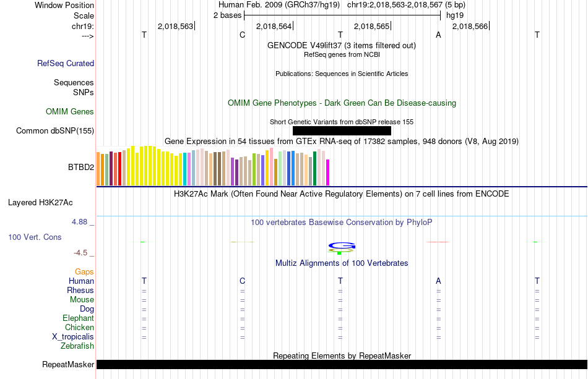588x379 pixels.
Task: Select the Mouse alignment row label
Action: [82, 300]
